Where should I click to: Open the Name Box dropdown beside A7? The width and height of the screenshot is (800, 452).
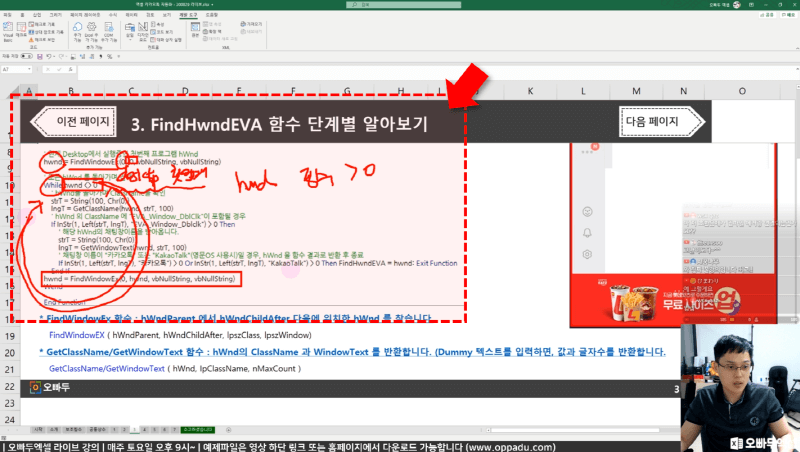(x=29, y=69)
